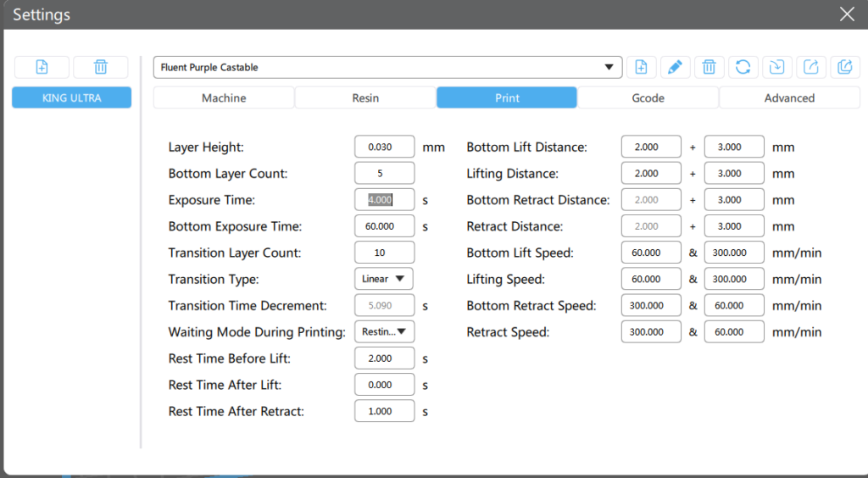Click the Bottom Layer Count field

click(x=384, y=173)
